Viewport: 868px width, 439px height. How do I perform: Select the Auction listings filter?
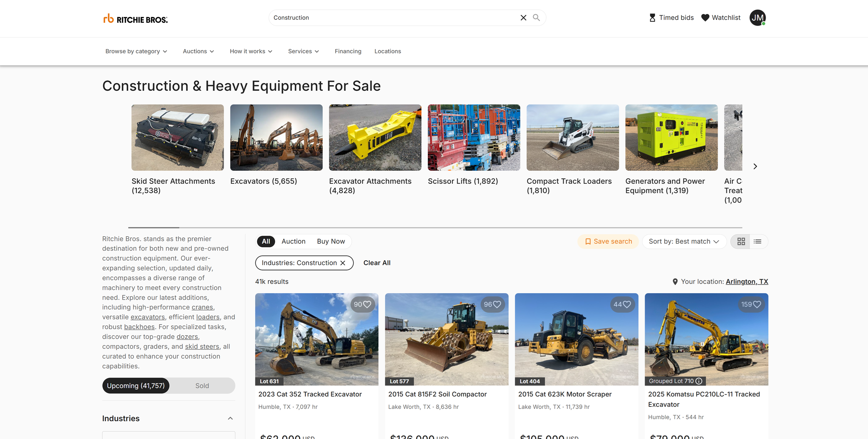(x=293, y=241)
